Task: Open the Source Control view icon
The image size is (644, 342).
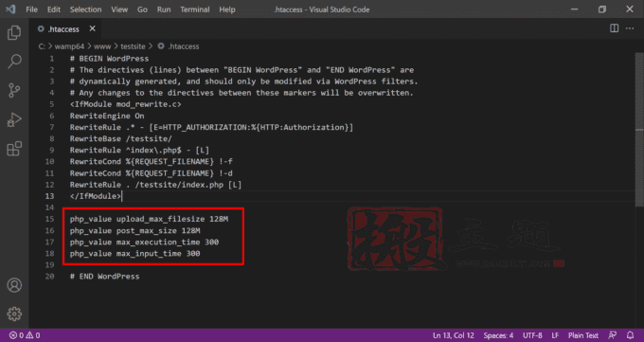Action: (x=14, y=90)
